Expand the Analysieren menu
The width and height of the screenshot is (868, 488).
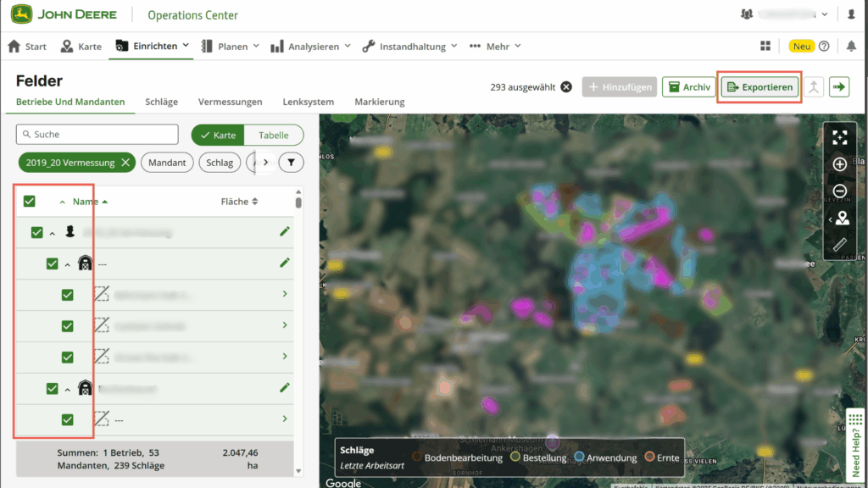tap(310, 47)
